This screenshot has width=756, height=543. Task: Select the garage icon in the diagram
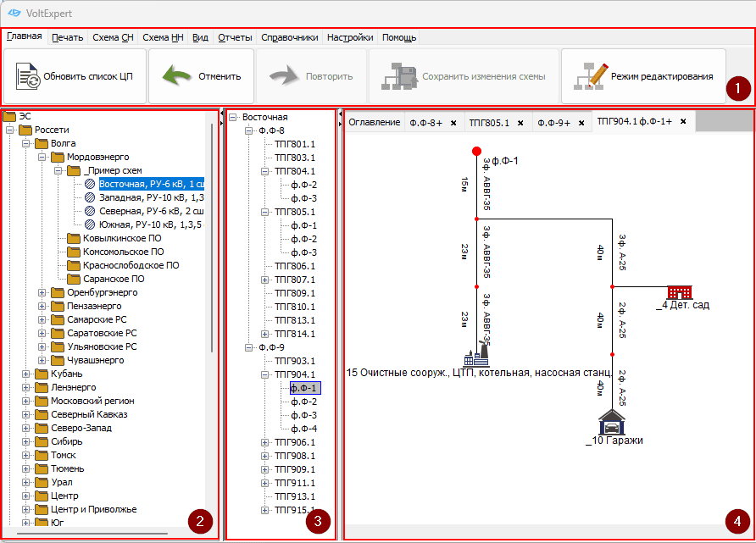[x=611, y=421]
